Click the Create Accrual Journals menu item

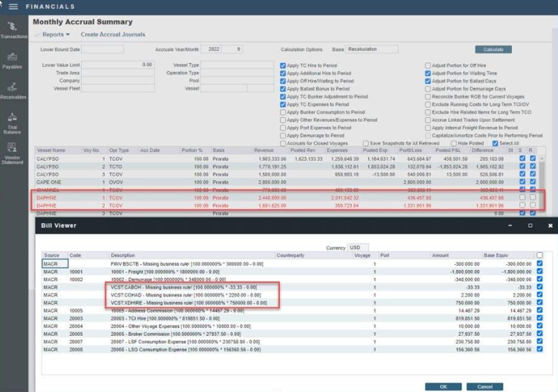113,34
